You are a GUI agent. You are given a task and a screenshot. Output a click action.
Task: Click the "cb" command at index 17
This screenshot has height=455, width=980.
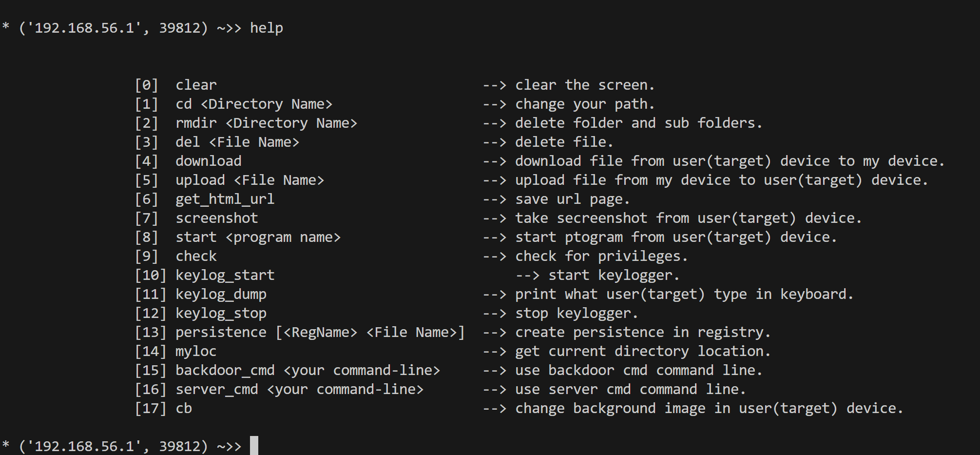coord(184,408)
